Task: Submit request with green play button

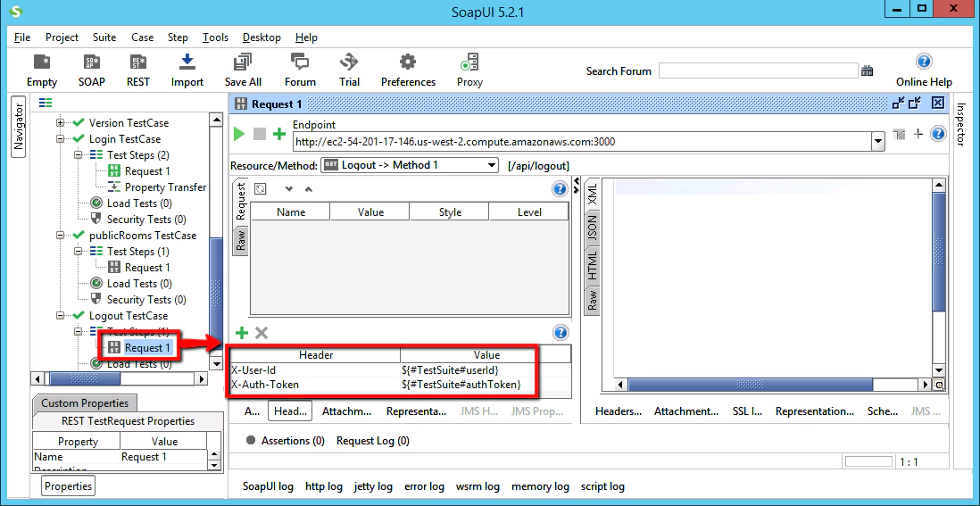Action: coord(238,134)
